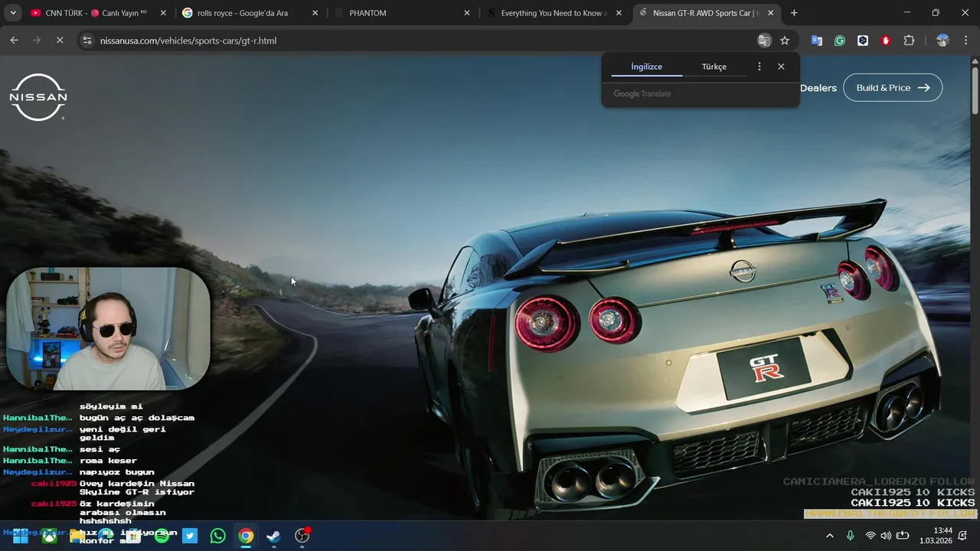Open Spotify from the taskbar
The height and width of the screenshot is (551, 980).
pos(162,536)
